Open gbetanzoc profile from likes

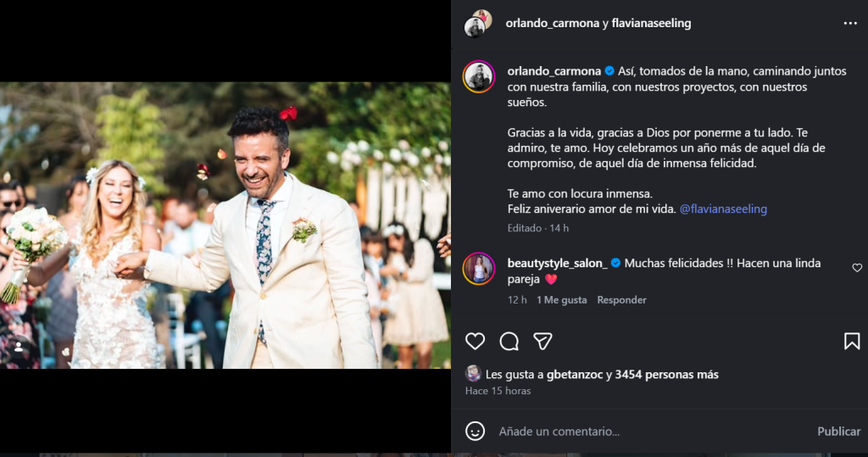coord(573,374)
